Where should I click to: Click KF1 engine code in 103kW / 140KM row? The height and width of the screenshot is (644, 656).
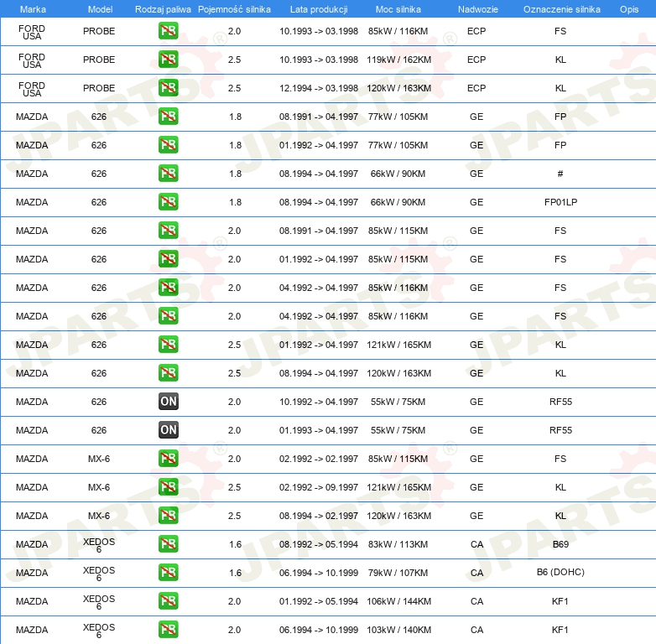point(560,630)
